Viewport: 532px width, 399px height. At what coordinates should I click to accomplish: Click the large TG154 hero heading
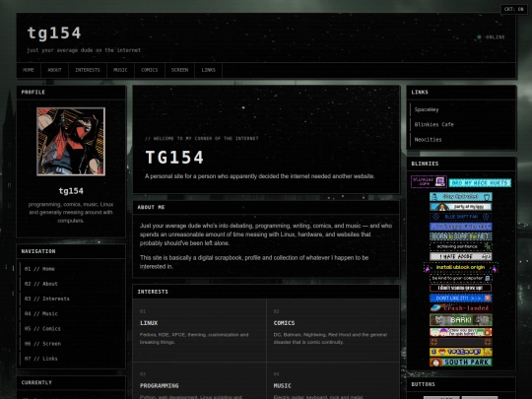(x=174, y=158)
